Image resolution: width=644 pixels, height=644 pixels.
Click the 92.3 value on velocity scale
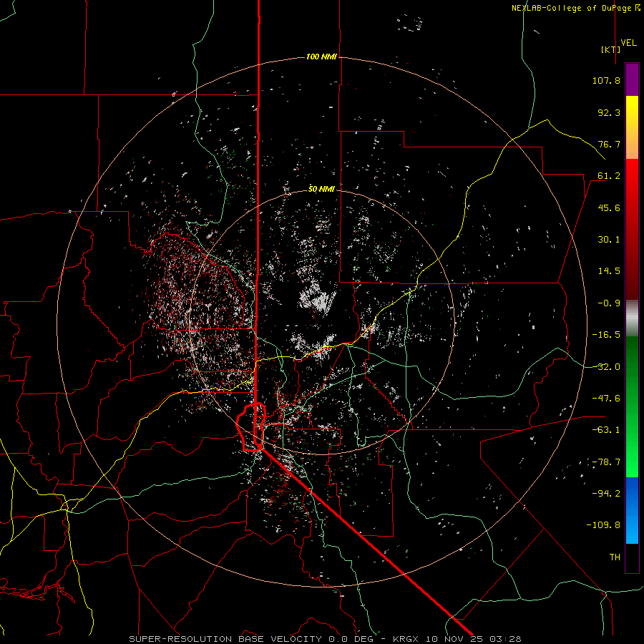pyautogui.click(x=609, y=112)
